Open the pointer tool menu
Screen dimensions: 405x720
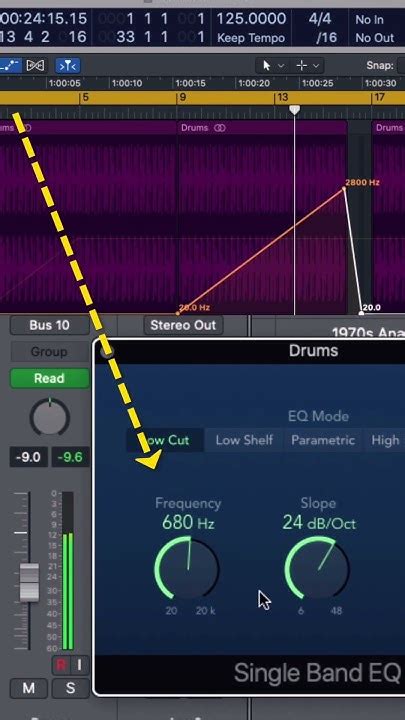[272, 66]
